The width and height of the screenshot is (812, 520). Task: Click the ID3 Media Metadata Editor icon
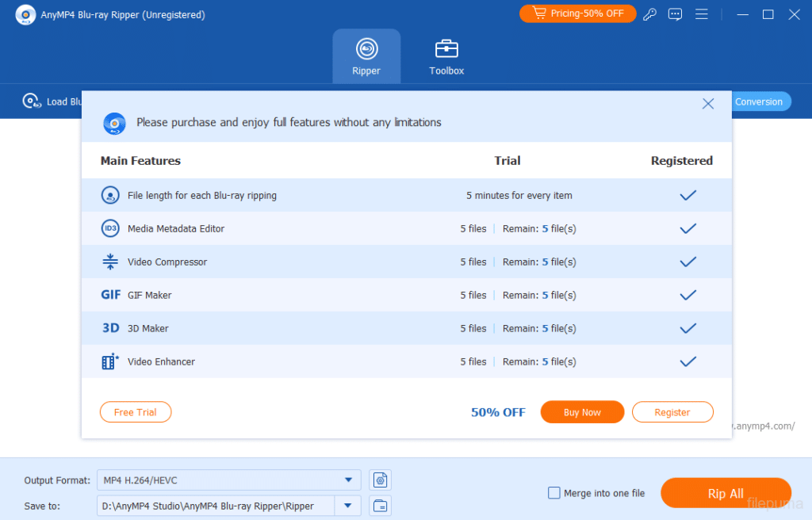109,228
